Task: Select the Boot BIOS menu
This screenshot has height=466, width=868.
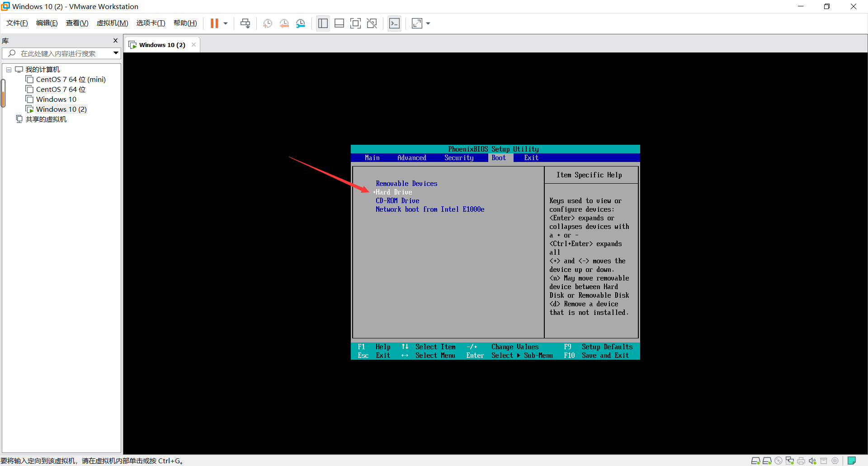Action: coord(499,158)
